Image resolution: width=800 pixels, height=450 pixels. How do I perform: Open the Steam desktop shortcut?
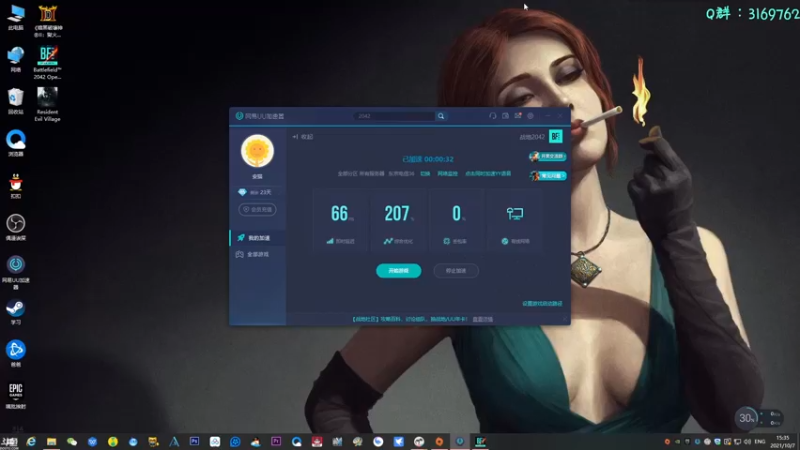pyautogui.click(x=16, y=312)
